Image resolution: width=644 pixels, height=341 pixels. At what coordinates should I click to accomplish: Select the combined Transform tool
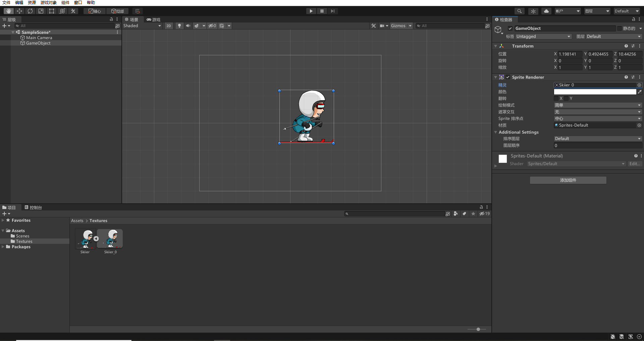pyautogui.click(x=62, y=11)
